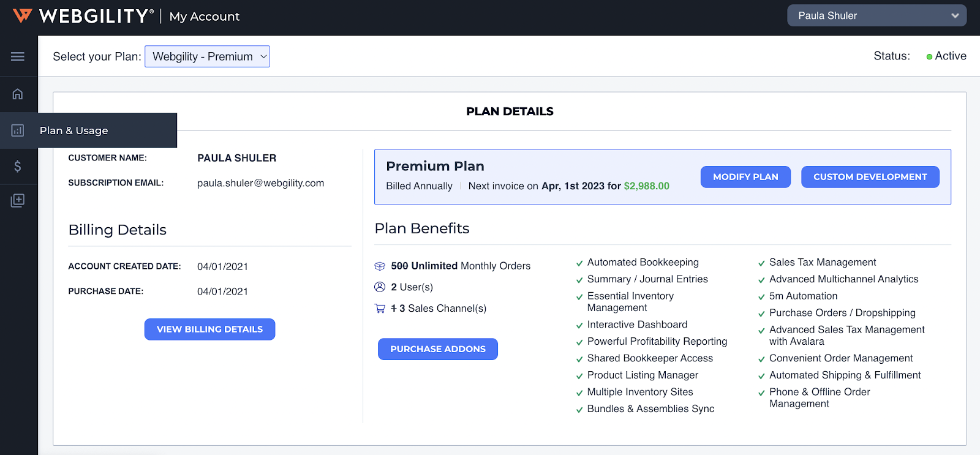Click the Monthly Orders box icon
Viewport: 980px width, 455px height.
(380, 266)
